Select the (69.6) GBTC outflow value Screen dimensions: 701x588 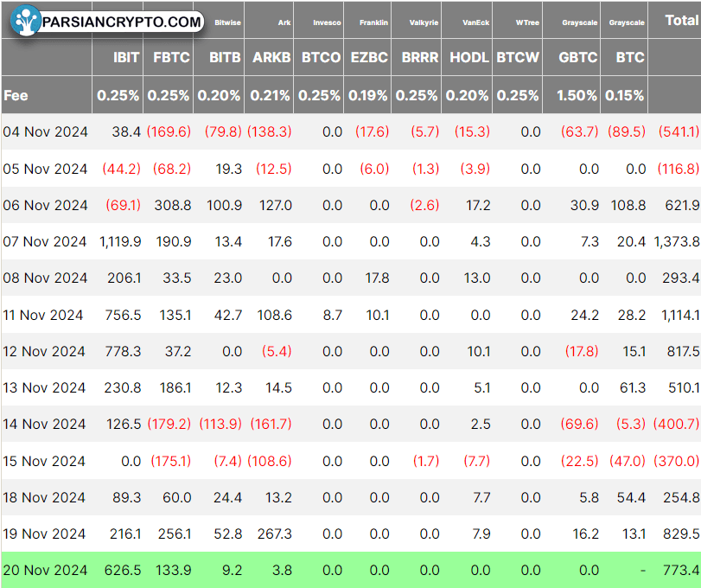click(579, 424)
